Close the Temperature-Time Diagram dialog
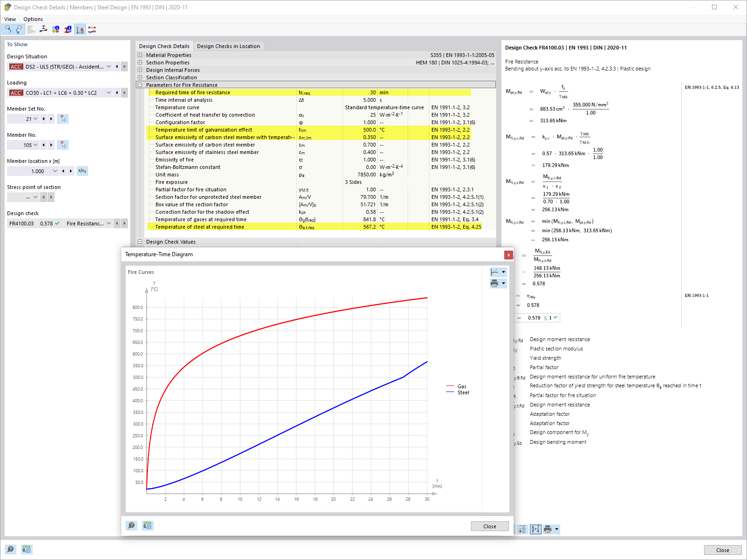Viewport: 747px width, 560px height. point(508,255)
